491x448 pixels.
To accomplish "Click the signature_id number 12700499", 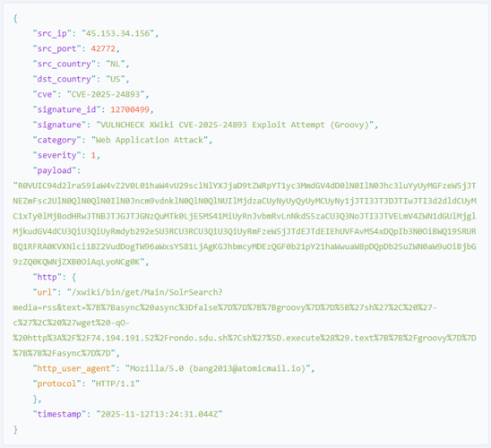I will [x=130, y=109].
